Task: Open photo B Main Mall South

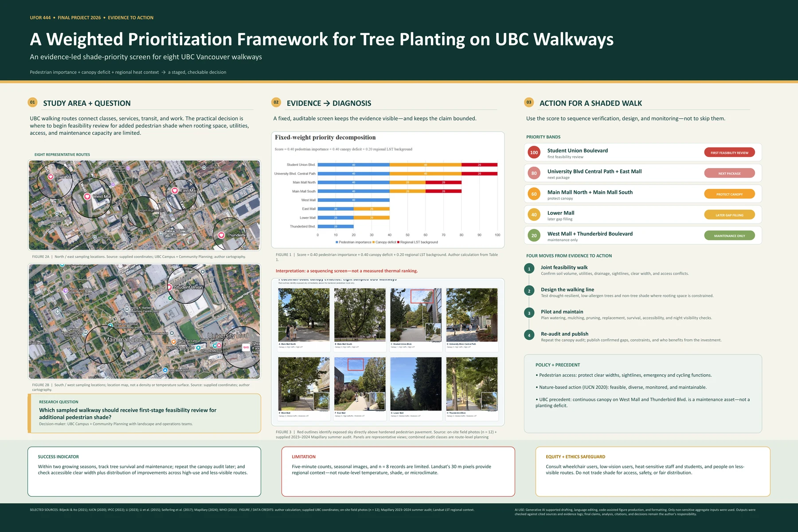Action: coord(360,315)
